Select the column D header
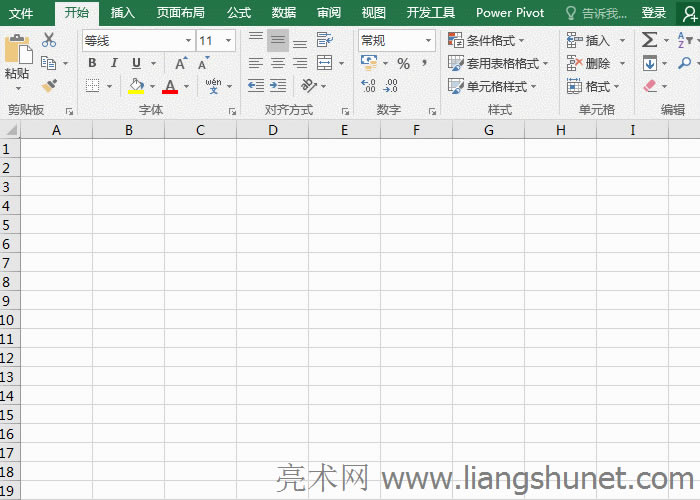700x500 pixels. (272, 130)
